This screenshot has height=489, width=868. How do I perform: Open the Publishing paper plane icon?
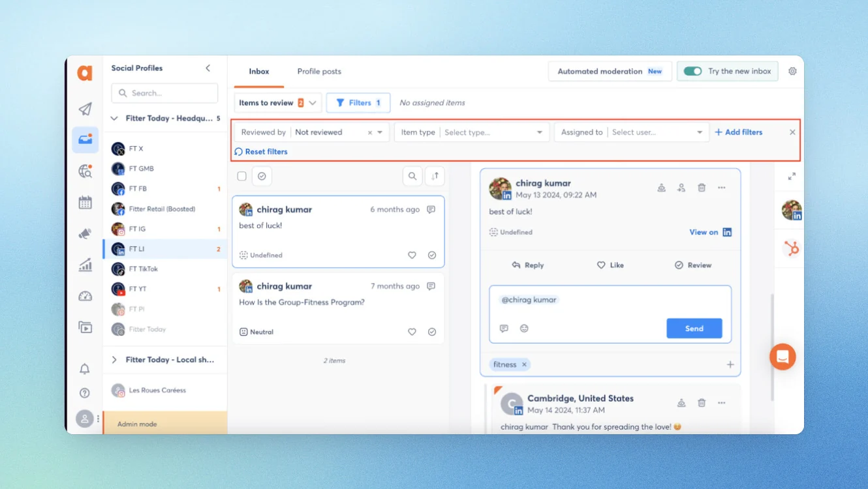(85, 109)
